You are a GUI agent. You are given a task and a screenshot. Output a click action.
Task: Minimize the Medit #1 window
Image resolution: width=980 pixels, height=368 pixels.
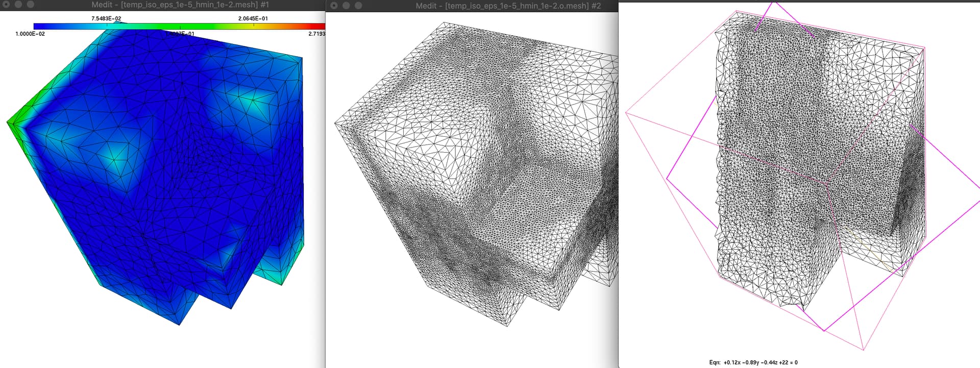(18, 5)
